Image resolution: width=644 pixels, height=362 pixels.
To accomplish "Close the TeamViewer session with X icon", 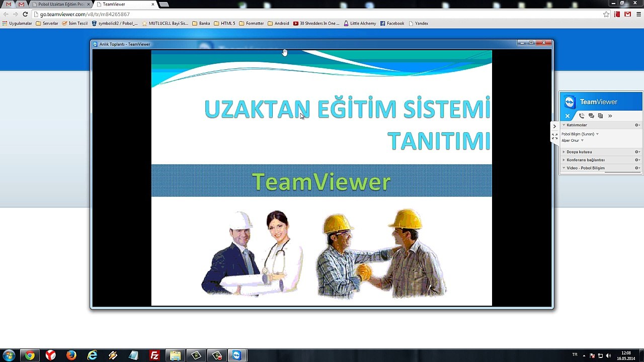I will [568, 116].
